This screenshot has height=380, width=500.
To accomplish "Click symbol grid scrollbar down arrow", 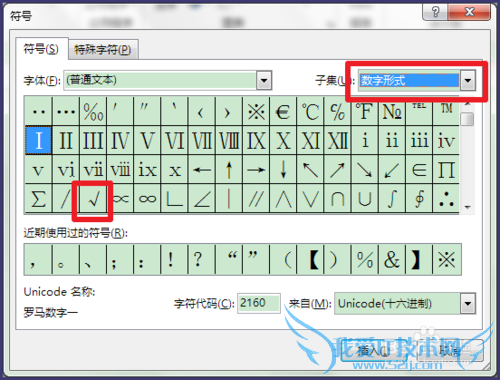I will 468,207.
